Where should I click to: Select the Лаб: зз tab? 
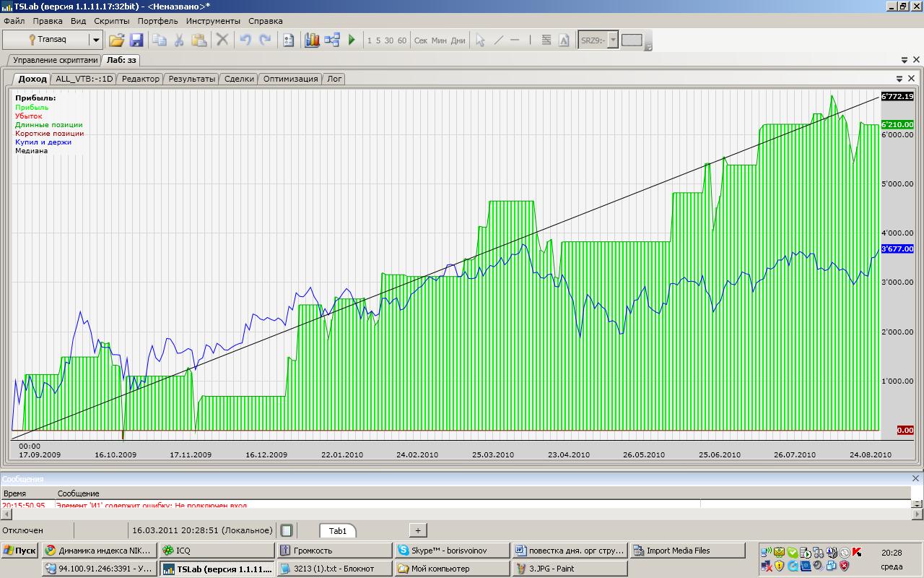121,60
